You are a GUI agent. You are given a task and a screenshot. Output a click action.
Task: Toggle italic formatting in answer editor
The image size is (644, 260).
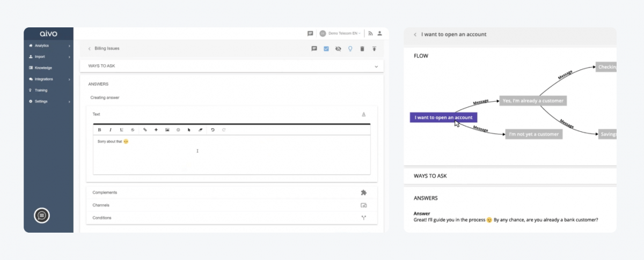[x=111, y=130]
